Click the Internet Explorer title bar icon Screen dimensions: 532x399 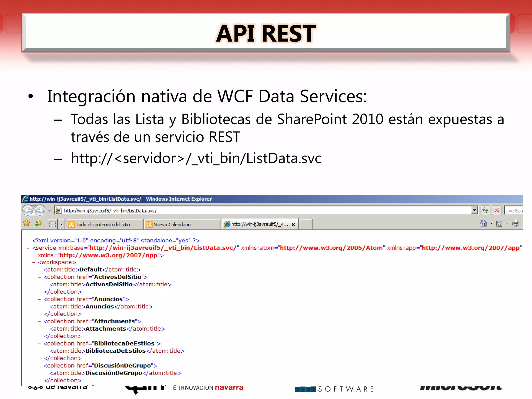click(x=25, y=199)
